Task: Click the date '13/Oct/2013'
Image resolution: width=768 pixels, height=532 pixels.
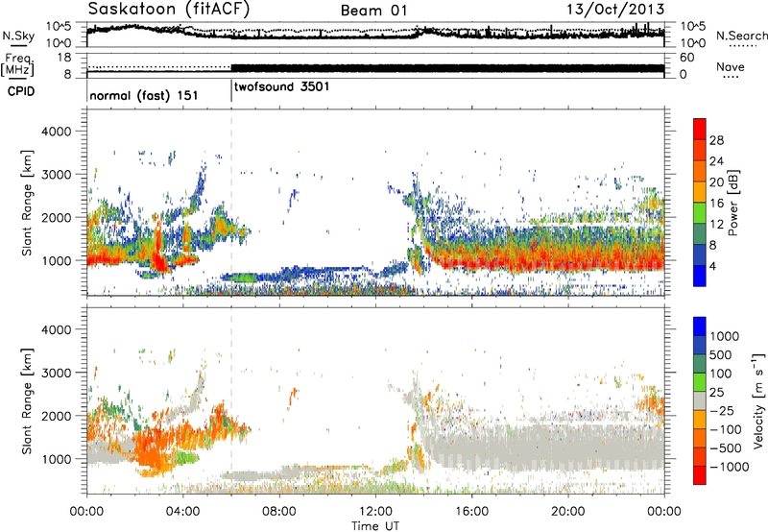Action: [615, 10]
